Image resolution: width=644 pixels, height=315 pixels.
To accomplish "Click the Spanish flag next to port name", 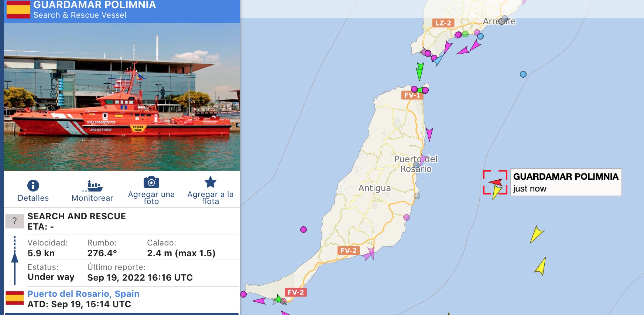I will [x=15, y=298].
